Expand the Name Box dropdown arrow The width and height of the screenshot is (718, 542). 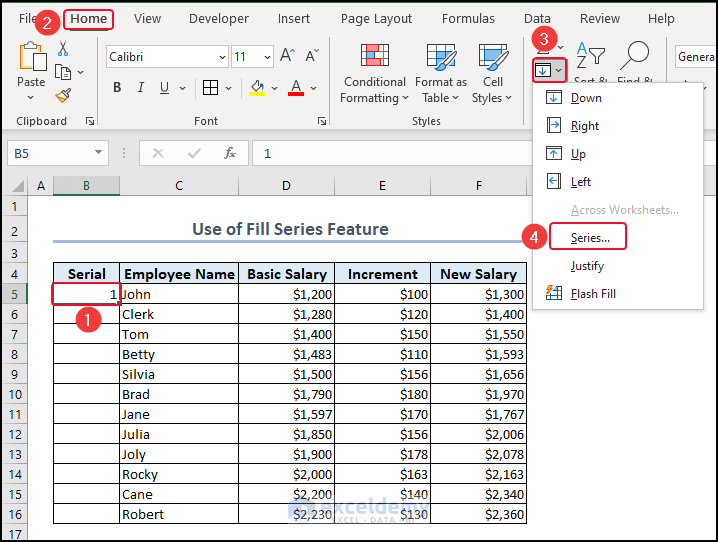tap(99, 153)
